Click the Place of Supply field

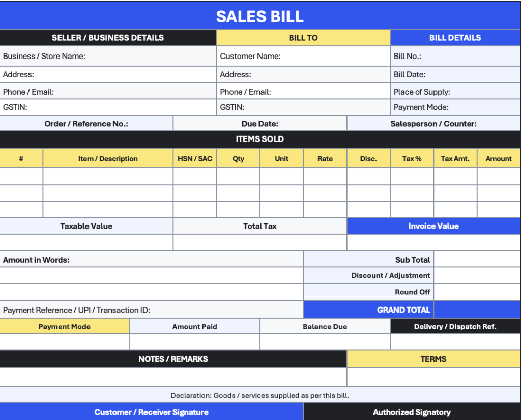click(455, 92)
